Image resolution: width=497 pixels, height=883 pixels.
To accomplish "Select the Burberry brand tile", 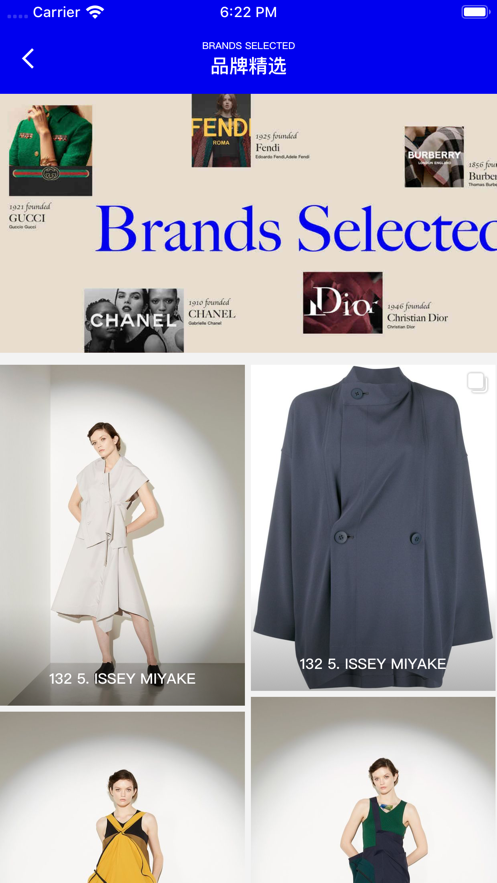I will 434,157.
